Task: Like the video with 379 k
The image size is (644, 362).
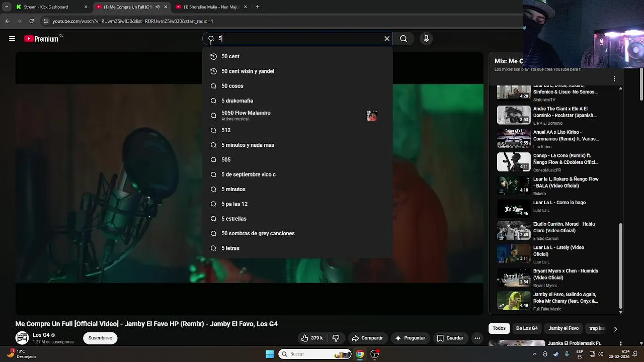Action: pos(311,338)
